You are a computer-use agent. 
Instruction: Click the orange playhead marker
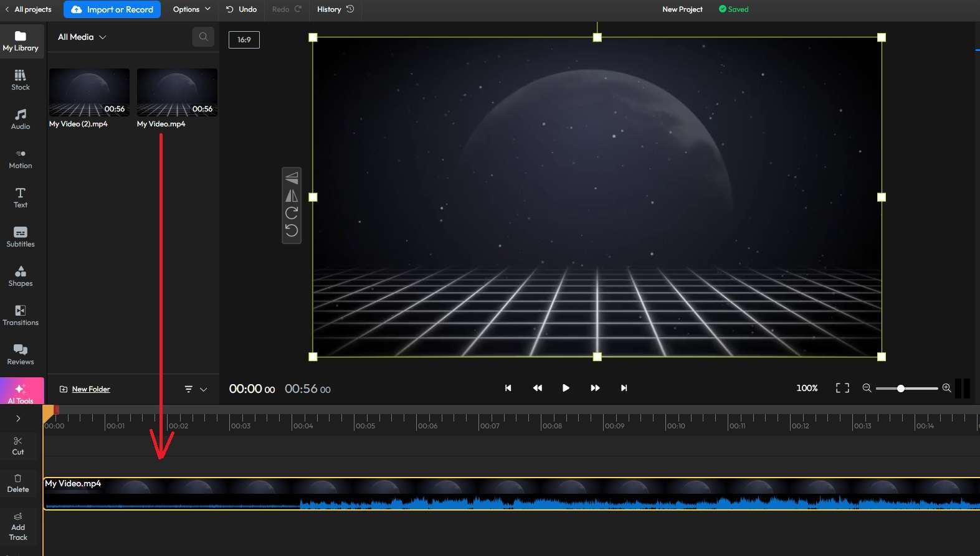point(48,412)
